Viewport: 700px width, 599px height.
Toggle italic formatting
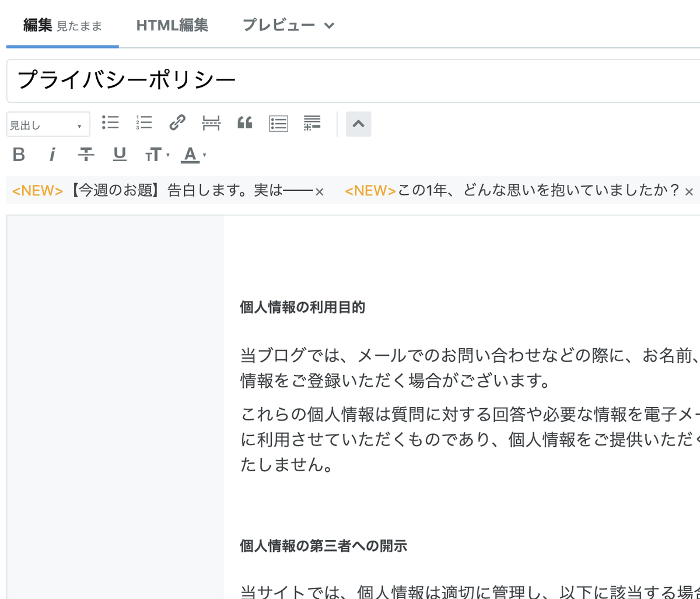(x=52, y=155)
